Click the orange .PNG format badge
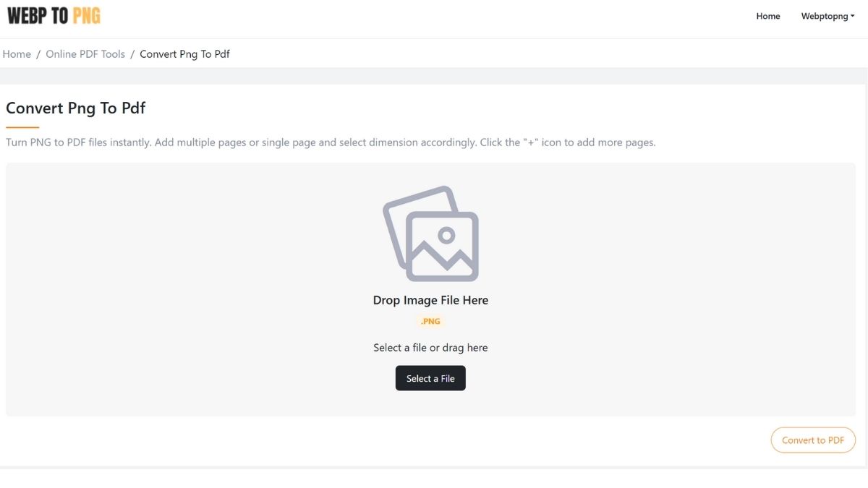 (430, 322)
